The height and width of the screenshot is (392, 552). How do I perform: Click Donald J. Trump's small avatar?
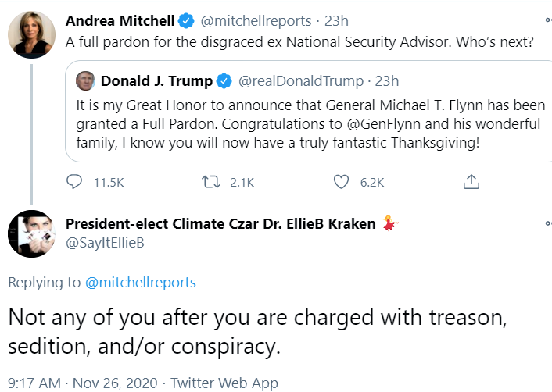tap(87, 80)
